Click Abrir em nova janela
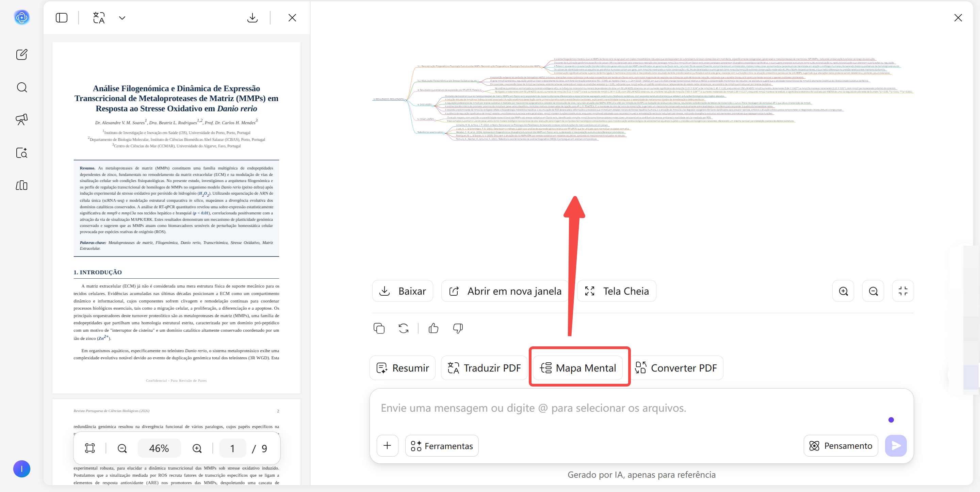 pos(505,291)
